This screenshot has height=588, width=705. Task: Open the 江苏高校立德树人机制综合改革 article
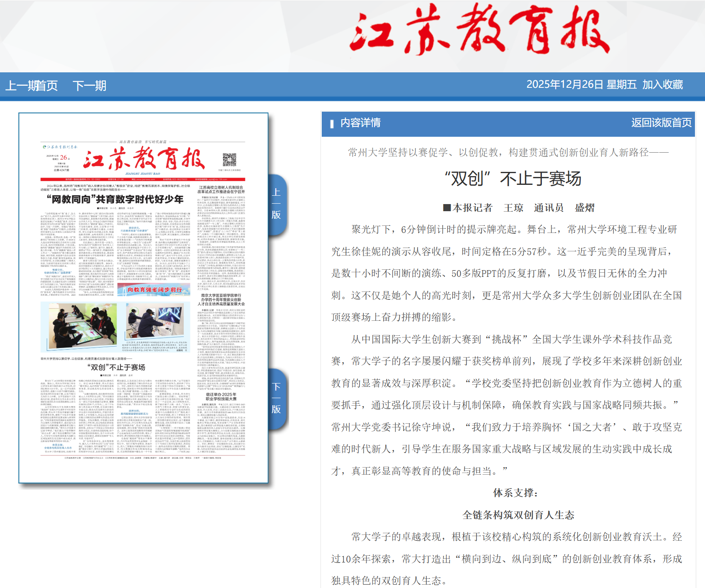point(221,189)
